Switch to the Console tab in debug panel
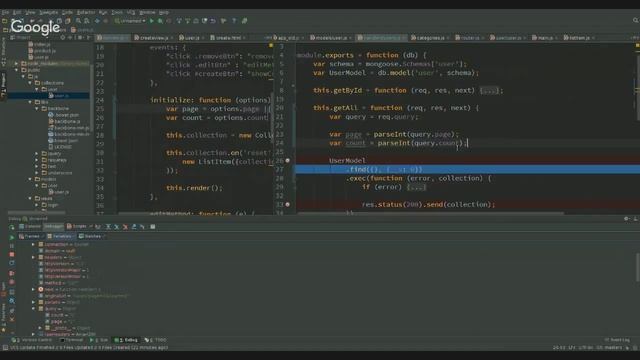Viewport: 640px width, 360px height. [x=30, y=227]
